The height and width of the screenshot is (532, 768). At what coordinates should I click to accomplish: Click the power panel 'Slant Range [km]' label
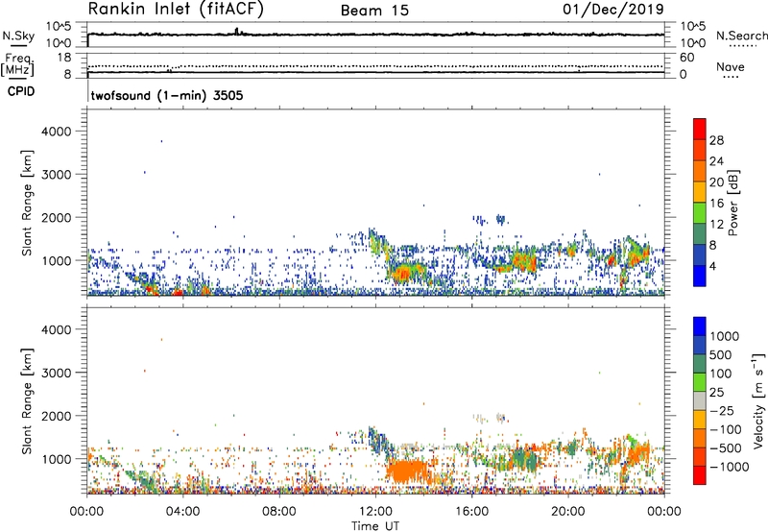tap(27, 203)
